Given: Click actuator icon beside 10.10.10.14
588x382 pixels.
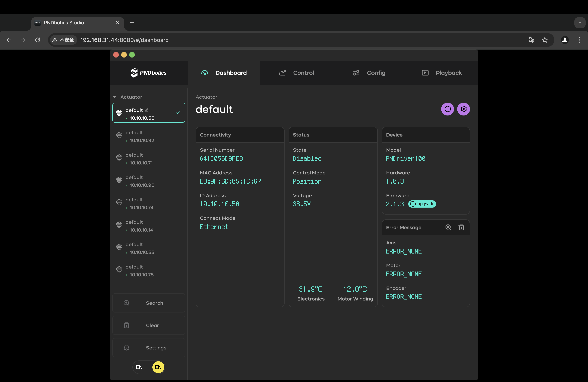Looking at the screenshot, I should [x=119, y=225].
